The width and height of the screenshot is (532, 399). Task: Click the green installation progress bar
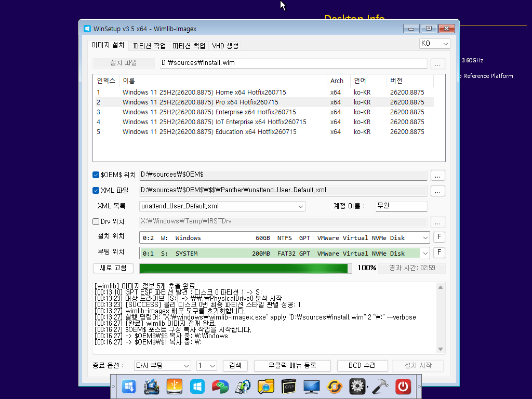(x=246, y=269)
